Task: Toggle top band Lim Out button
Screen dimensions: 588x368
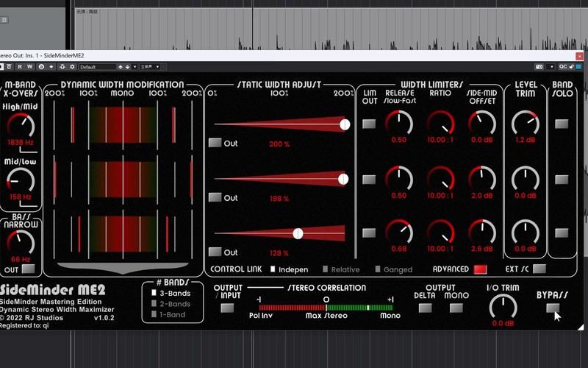Action: (369, 124)
